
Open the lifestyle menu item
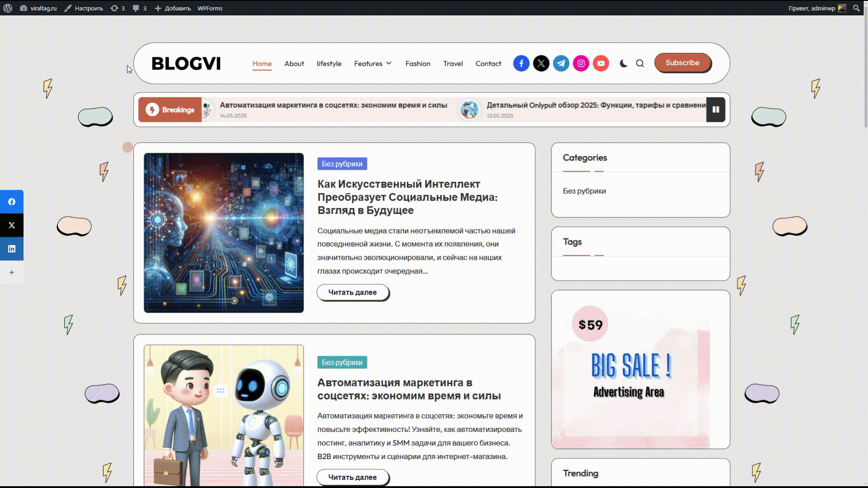(329, 64)
